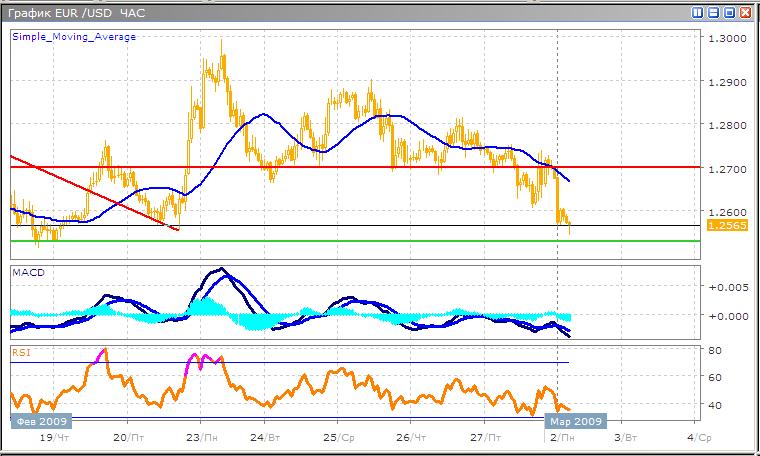Click the MACD indicator panel label
The height and width of the screenshot is (456, 760).
(x=28, y=273)
